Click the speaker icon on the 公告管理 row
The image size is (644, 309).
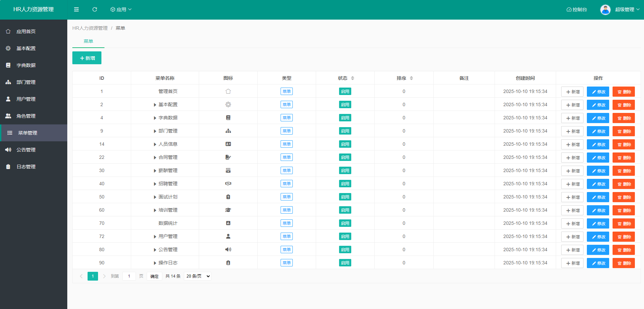point(228,249)
